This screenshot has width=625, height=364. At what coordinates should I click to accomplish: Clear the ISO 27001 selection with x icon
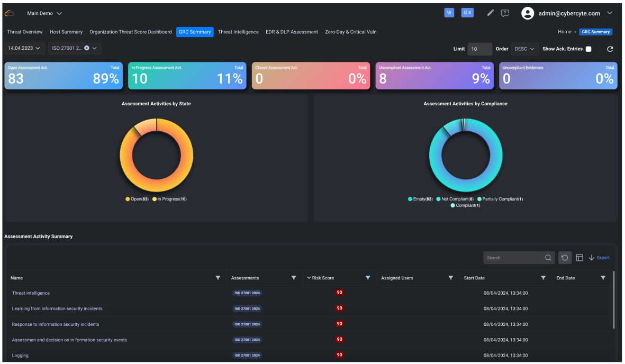[87, 48]
